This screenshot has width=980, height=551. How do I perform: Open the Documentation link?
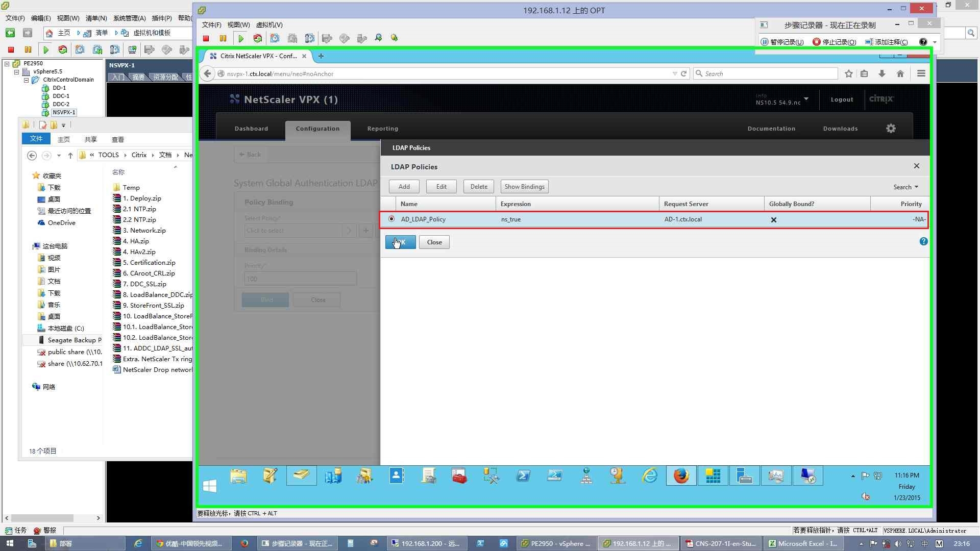click(771, 129)
